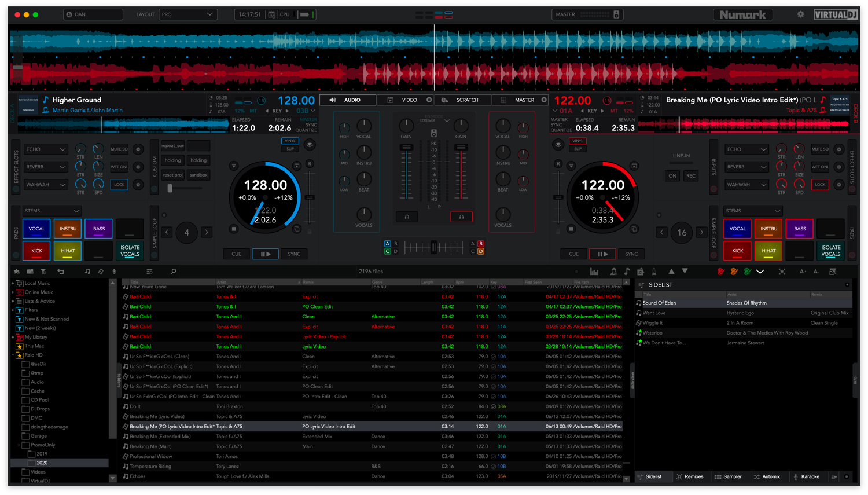
Task: Click left channel volume fader
Action: click(x=406, y=148)
